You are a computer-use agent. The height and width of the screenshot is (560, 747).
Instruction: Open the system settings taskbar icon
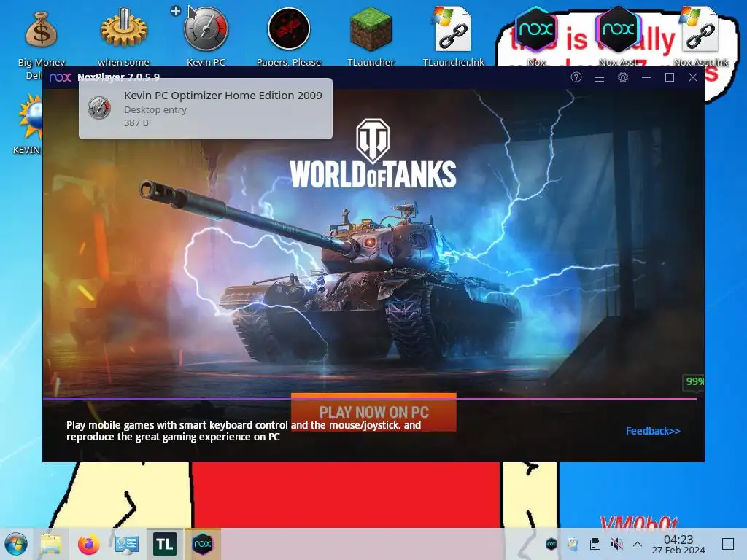pyautogui.click(x=127, y=544)
